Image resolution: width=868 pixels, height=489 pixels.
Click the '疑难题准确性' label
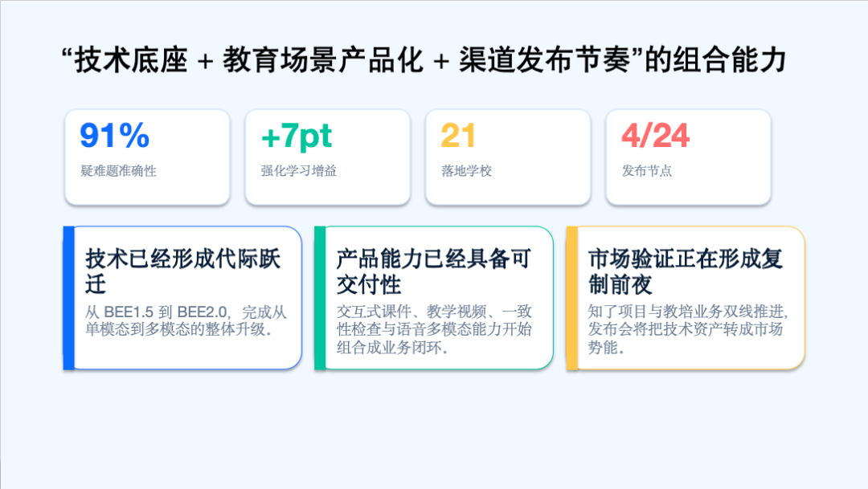(118, 171)
